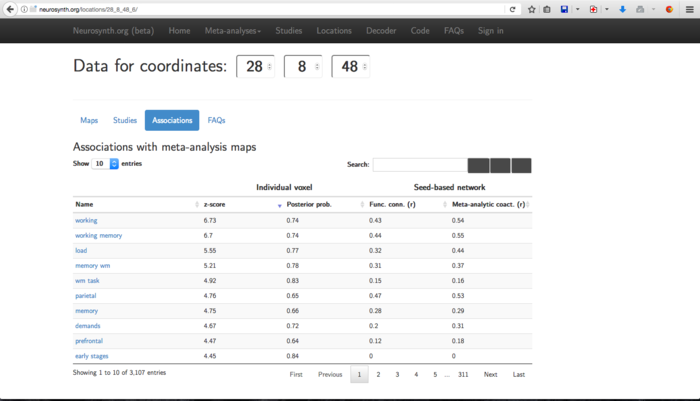700x401 pixels.
Task: Open the Studies tab below coordinates
Action: (125, 120)
